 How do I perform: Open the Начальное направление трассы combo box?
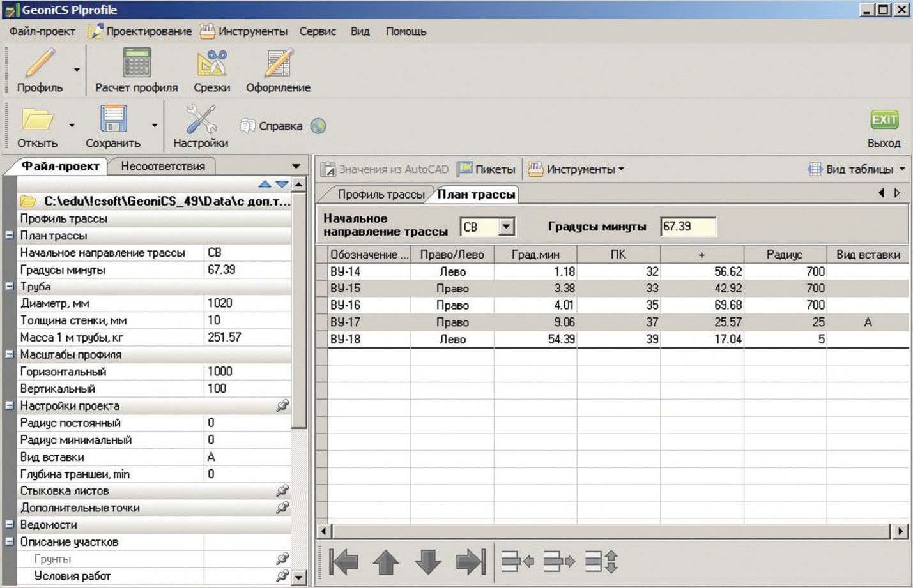click(506, 227)
